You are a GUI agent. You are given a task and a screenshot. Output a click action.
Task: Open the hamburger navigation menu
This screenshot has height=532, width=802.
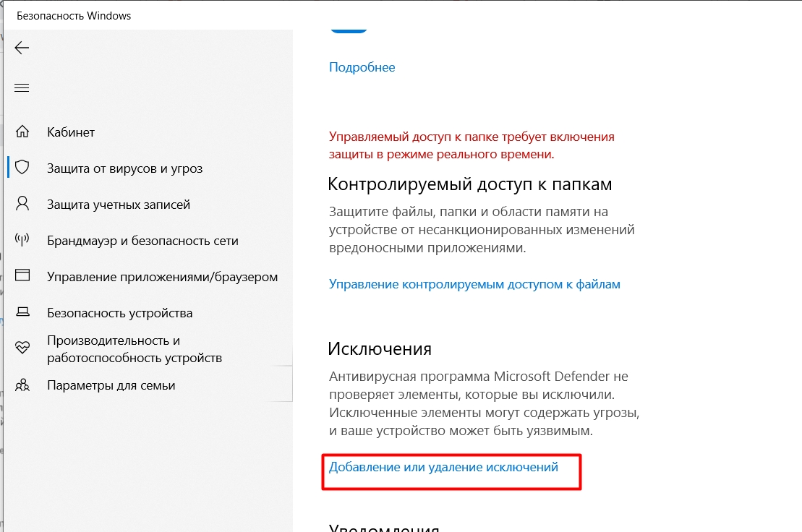[x=22, y=88]
